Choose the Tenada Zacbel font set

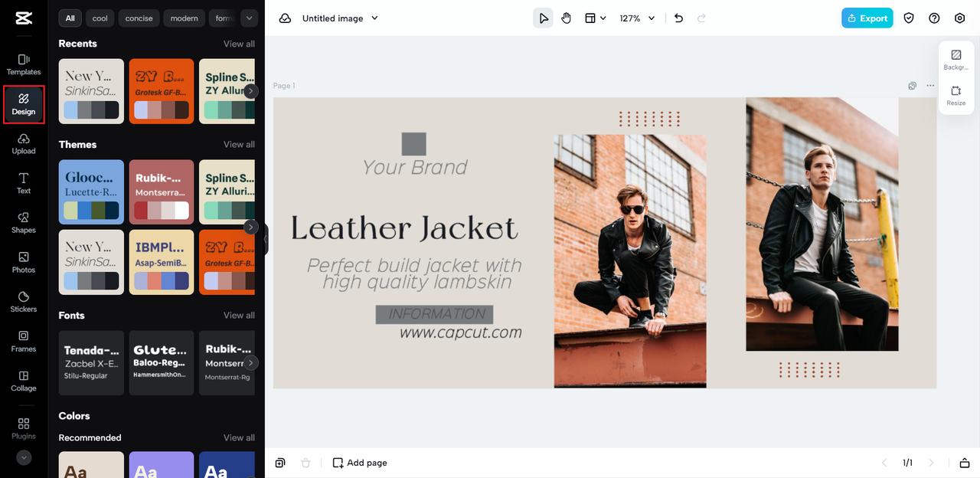tap(91, 363)
